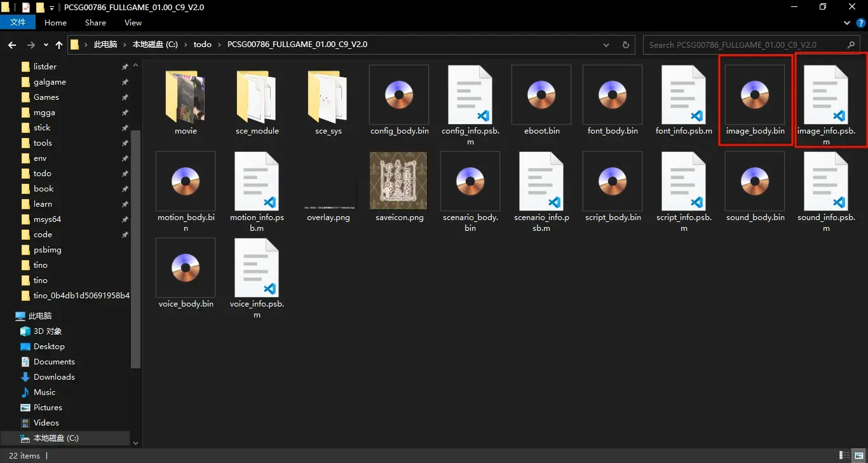Unpin the galgame quick access pin
Screen dimensions: 868x463
coord(125,82)
